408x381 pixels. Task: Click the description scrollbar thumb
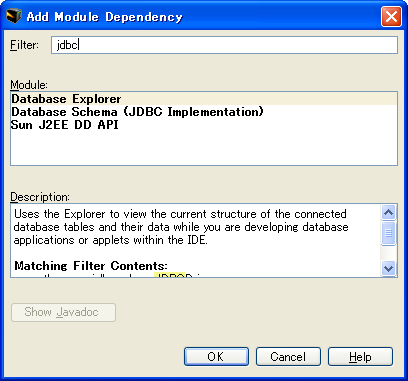pyautogui.click(x=388, y=233)
